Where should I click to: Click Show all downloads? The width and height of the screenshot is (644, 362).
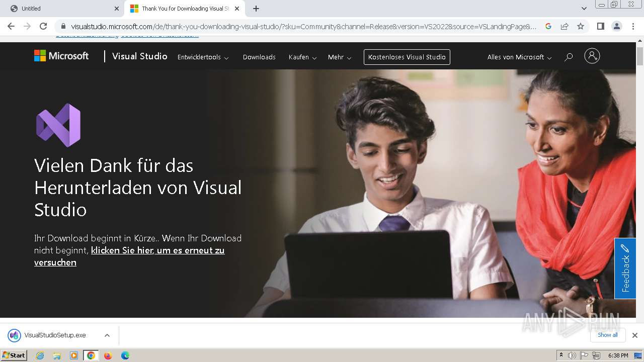[608, 335]
